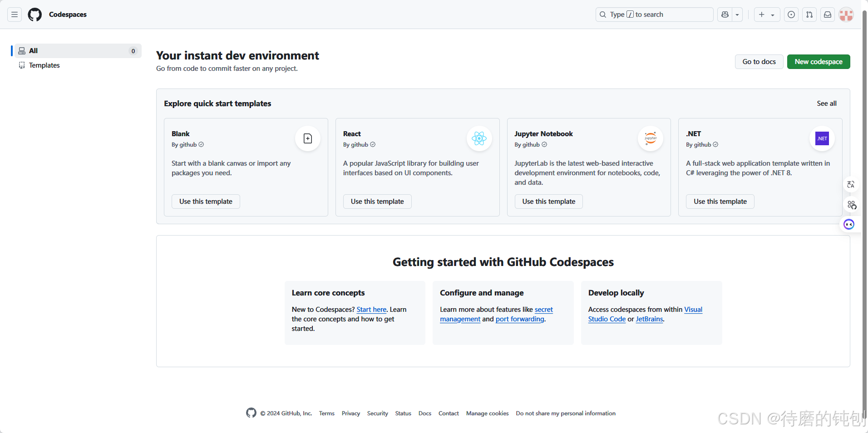Open the Terms footer link
The width and height of the screenshot is (868, 433).
[327, 413]
